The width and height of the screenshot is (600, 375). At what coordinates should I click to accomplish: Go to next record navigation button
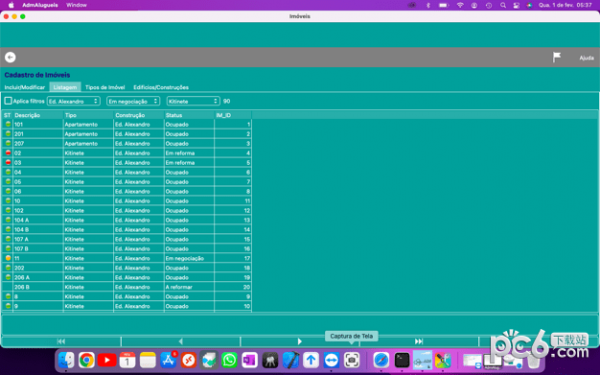300,341
